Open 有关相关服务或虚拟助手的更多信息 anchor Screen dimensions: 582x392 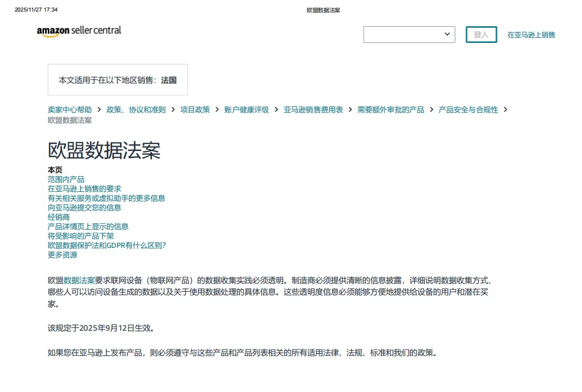(x=106, y=198)
